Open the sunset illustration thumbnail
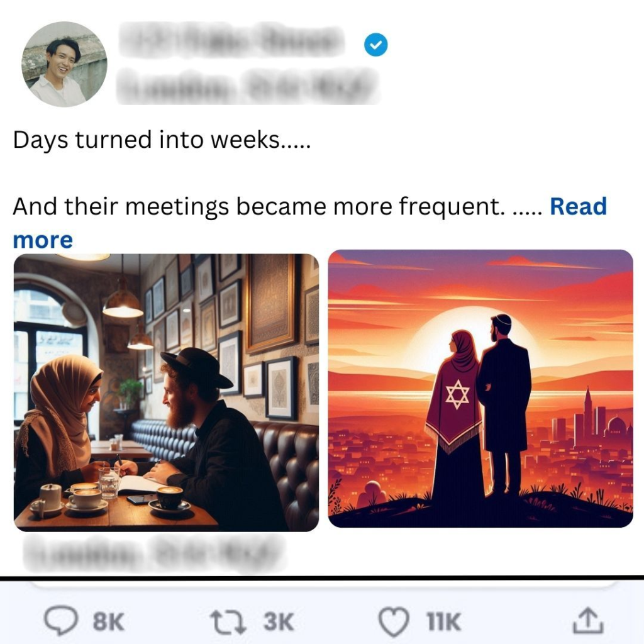 click(x=480, y=389)
